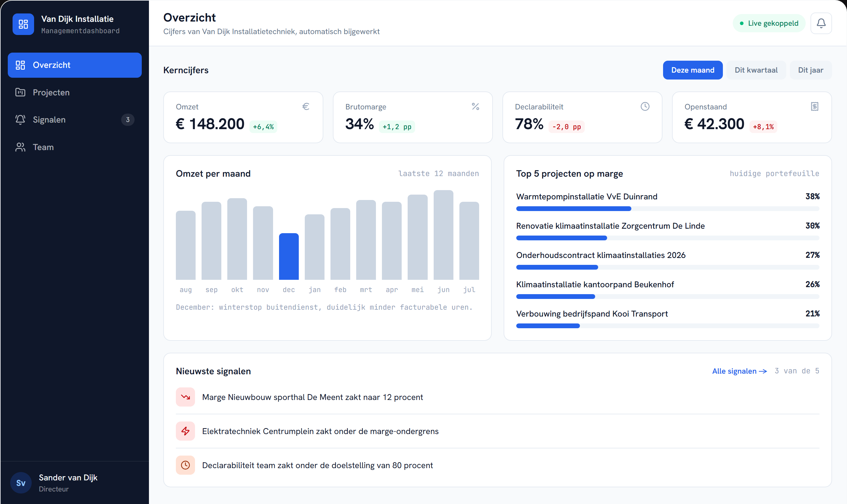Click the Openstaand € 42.300 value

pyautogui.click(x=714, y=124)
